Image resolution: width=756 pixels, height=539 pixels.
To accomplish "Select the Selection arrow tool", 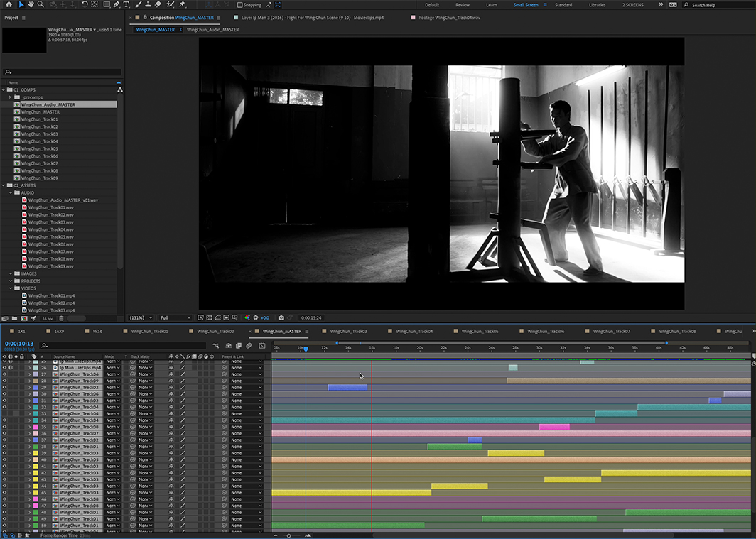I will 21,4.
